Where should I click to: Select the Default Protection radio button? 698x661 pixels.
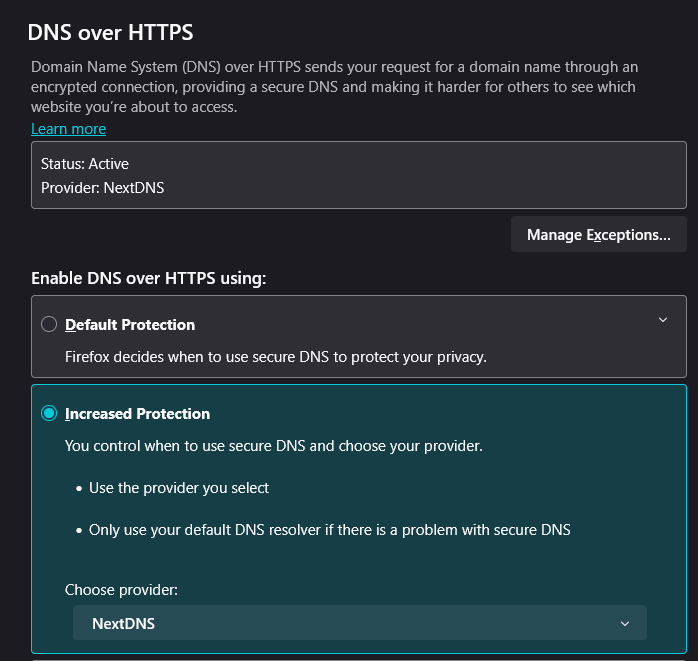click(49, 324)
